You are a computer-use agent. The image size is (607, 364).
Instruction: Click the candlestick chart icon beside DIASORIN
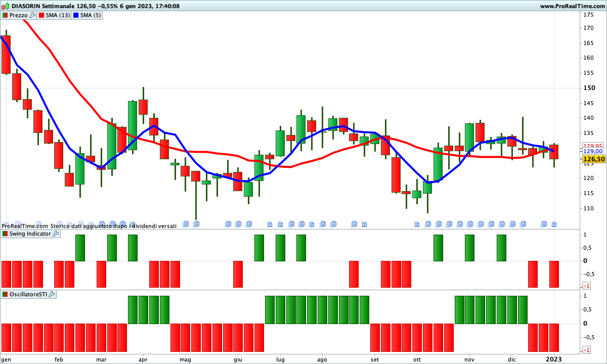[x=6, y=6]
